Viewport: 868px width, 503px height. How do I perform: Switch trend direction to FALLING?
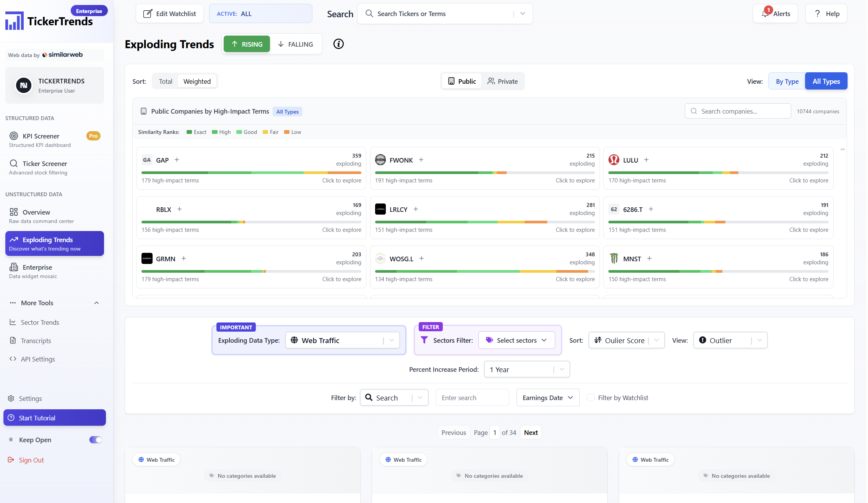click(295, 44)
